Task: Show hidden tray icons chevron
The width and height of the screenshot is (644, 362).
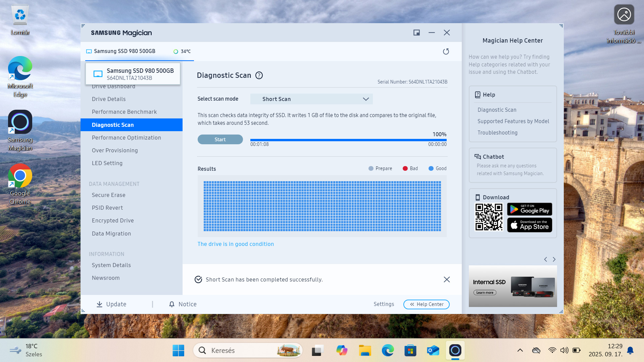Action: 520,350
